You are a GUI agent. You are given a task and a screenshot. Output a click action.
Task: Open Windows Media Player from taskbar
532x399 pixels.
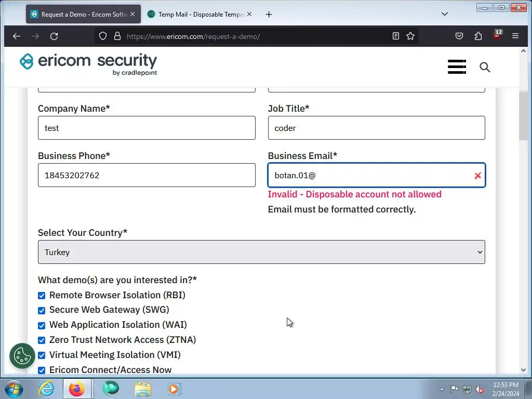(175, 389)
